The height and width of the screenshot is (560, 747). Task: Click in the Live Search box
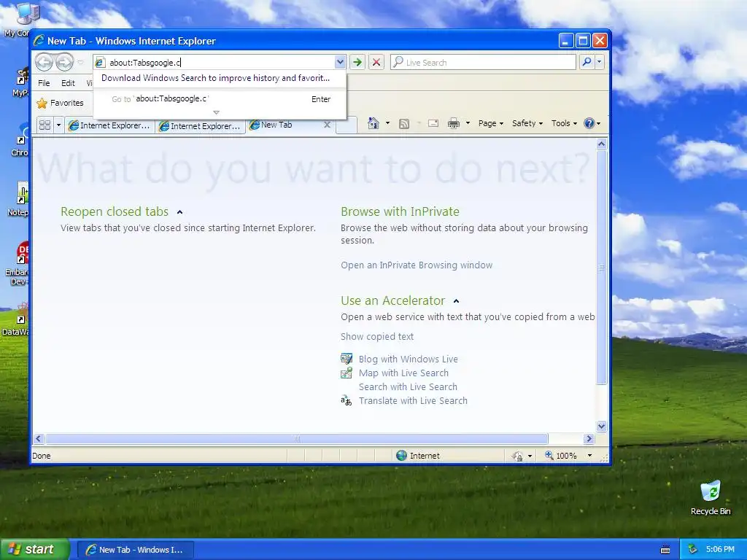coord(483,63)
